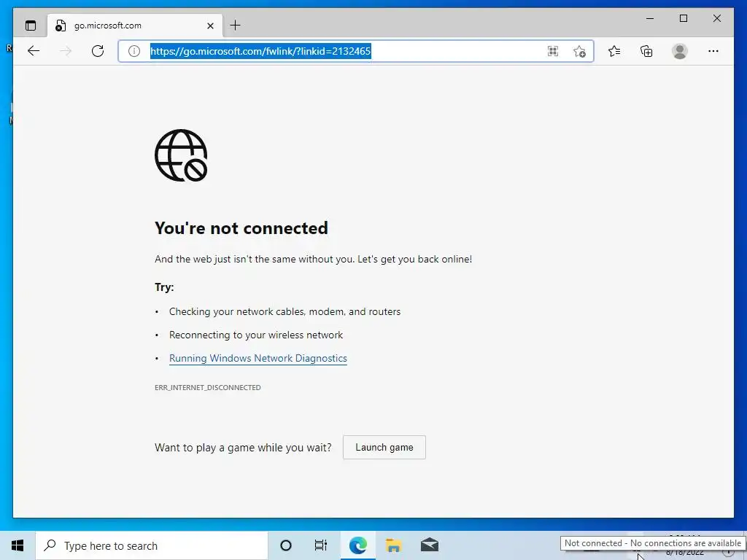Click the address bar URL field
This screenshot has width=747, height=560.
(355, 51)
